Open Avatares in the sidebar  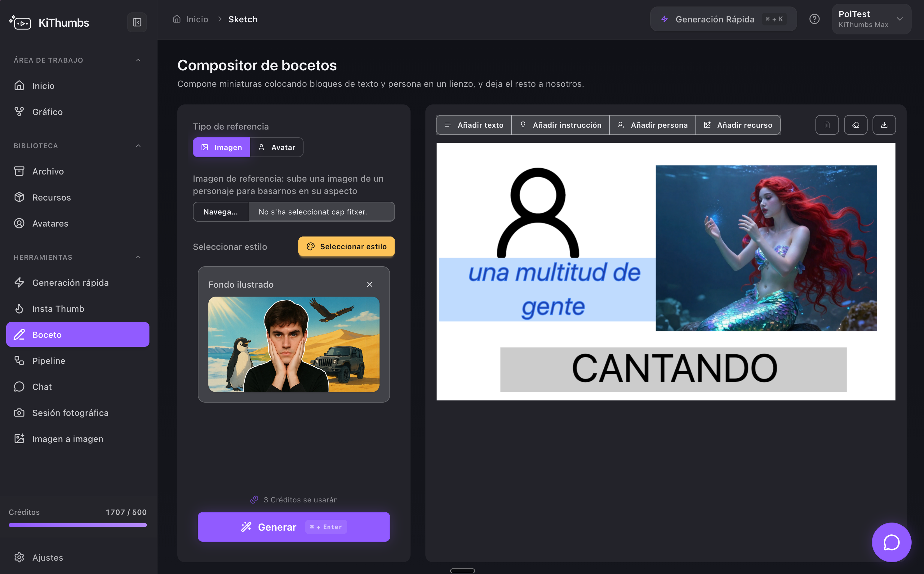click(x=78, y=223)
